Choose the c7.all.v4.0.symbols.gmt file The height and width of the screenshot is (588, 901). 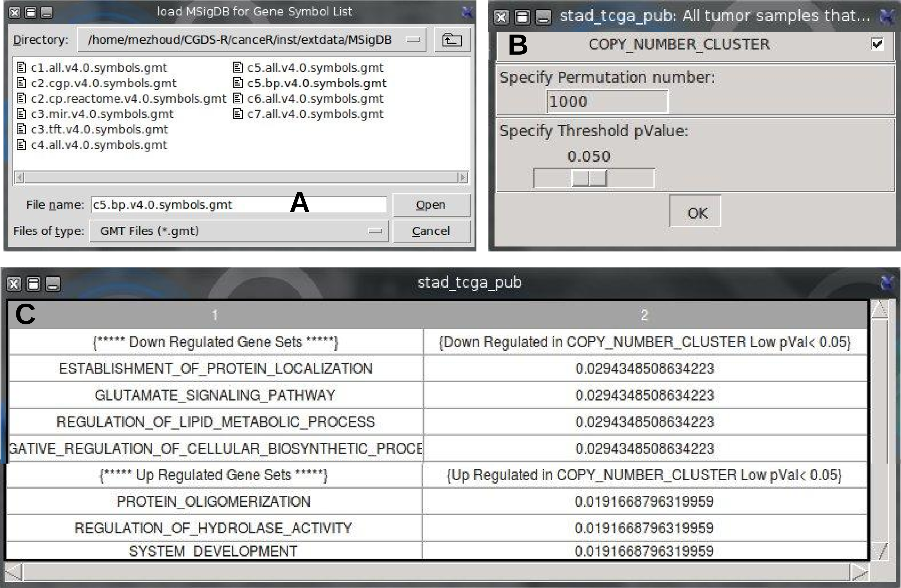pyautogui.click(x=315, y=114)
